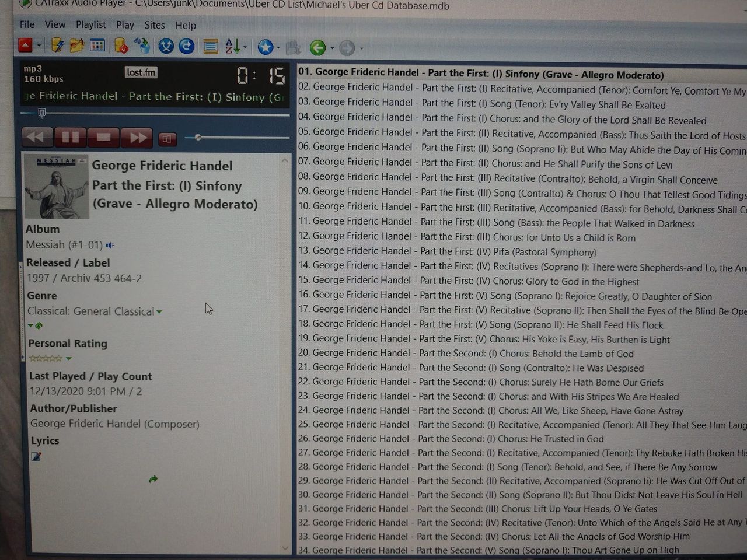Image resolution: width=747 pixels, height=560 pixels.
Task: Click the calendar grid view toolbar icon
Action: tap(97, 45)
